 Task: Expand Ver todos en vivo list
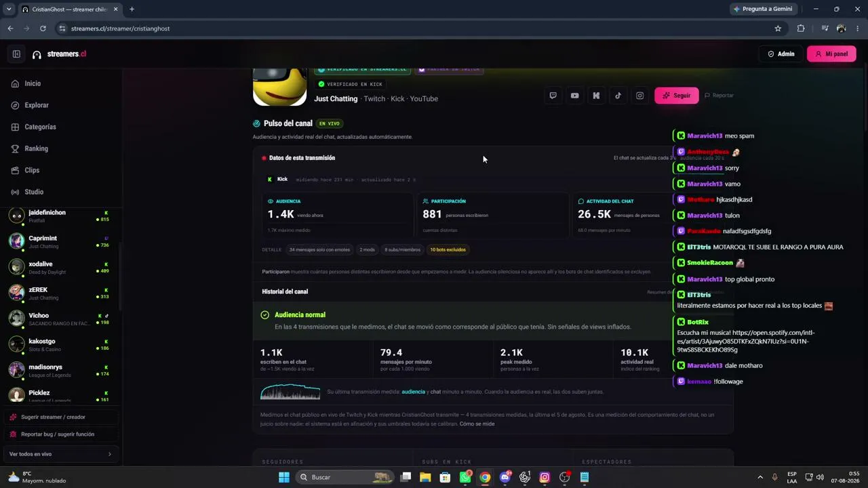click(60, 454)
